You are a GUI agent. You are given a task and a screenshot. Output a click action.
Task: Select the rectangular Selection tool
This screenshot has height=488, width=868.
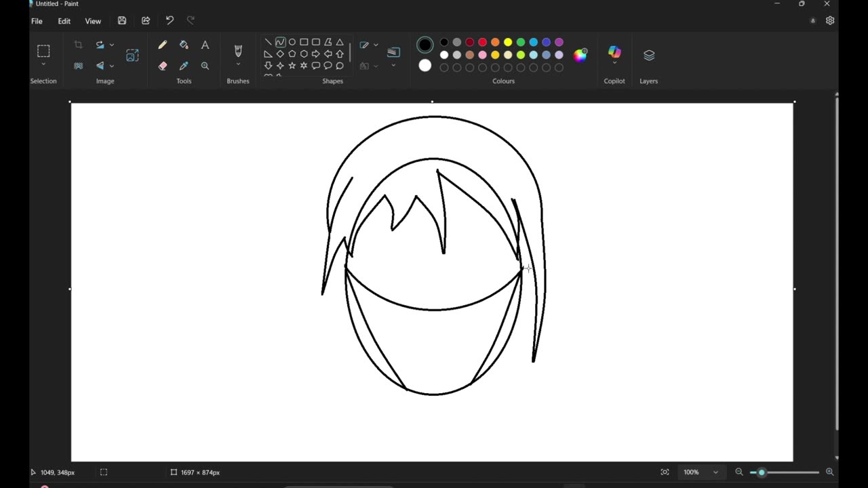click(x=43, y=51)
